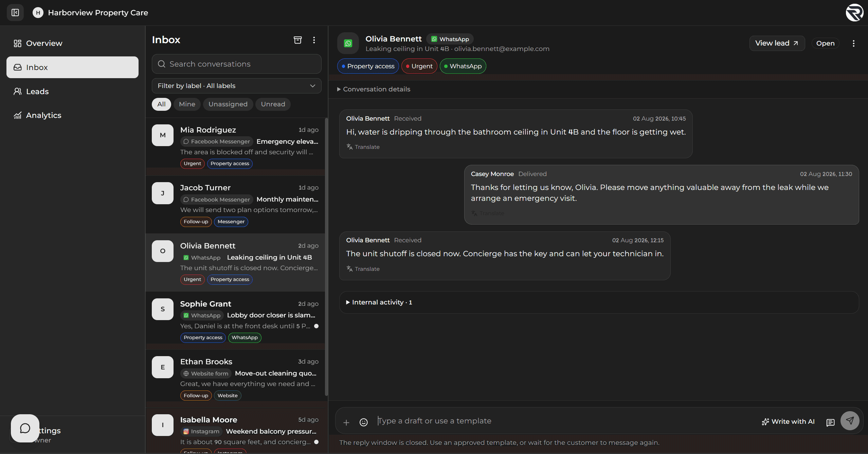Select the Unassigned filter tab
Image resolution: width=868 pixels, height=454 pixels.
click(228, 104)
